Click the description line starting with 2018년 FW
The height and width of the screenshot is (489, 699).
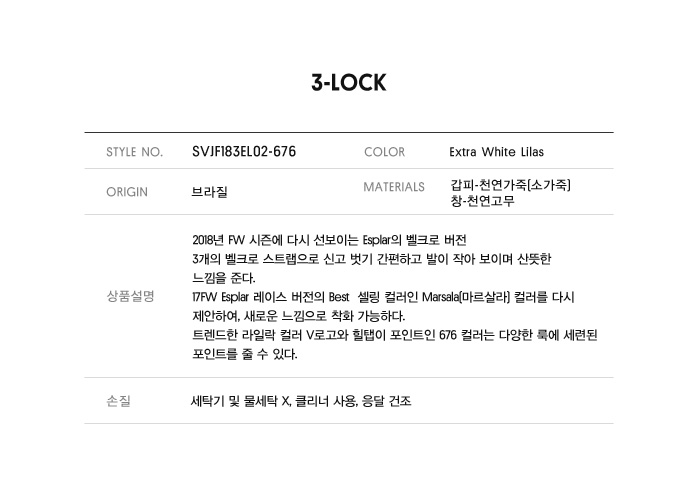[329, 240]
